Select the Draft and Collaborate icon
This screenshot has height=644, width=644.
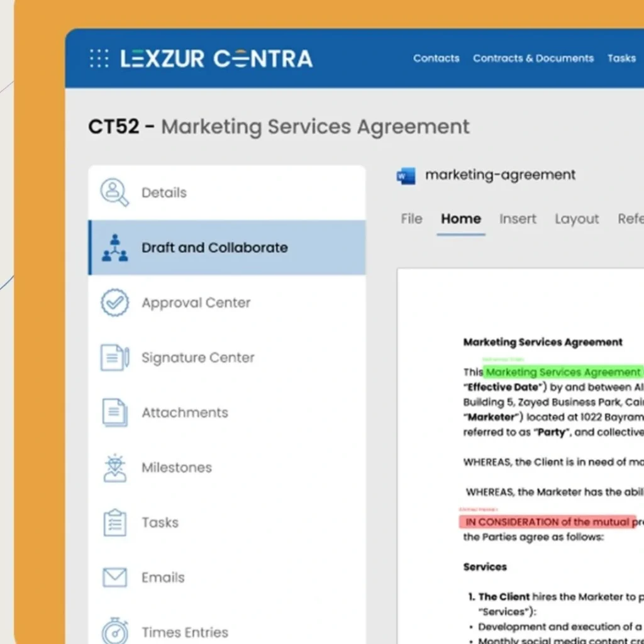point(114,248)
